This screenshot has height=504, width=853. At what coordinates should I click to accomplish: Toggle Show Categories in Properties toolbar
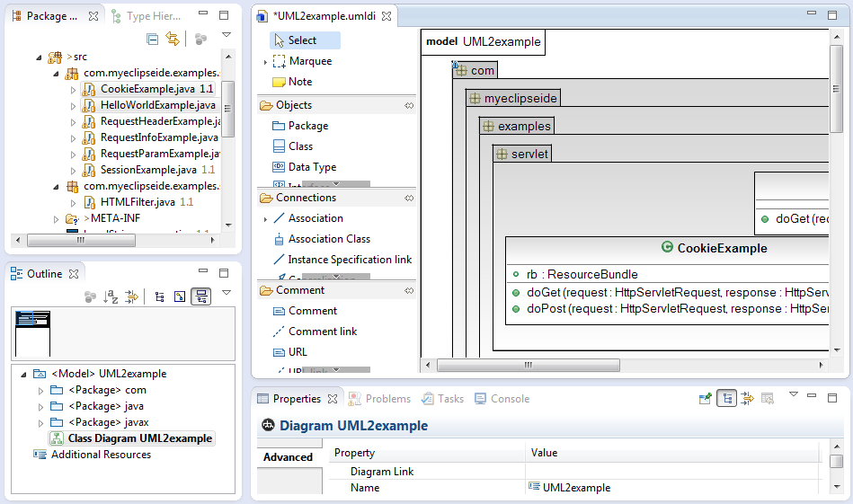point(726,399)
